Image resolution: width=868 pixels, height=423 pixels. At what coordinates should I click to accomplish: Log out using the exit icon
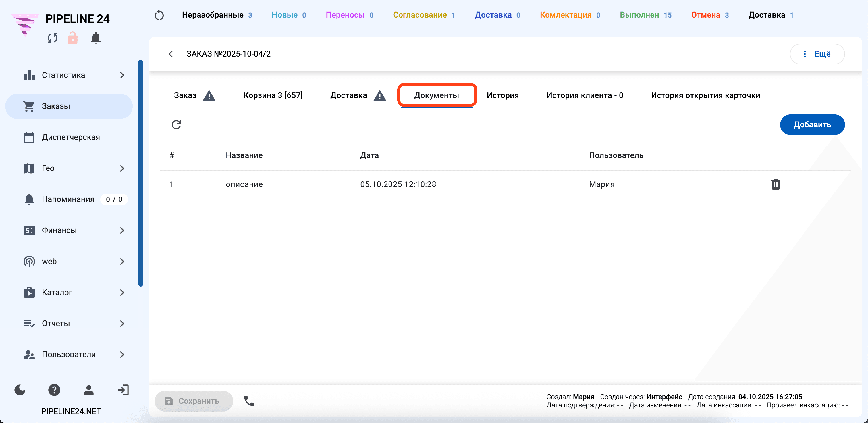tap(123, 390)
